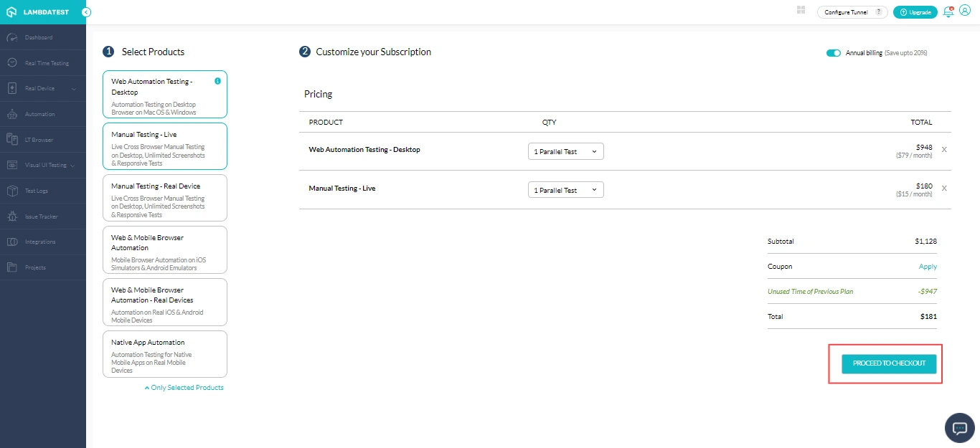Remove Web Automation Testing row with X
This screenshot has height=448, width=980.
pos(944,150)
